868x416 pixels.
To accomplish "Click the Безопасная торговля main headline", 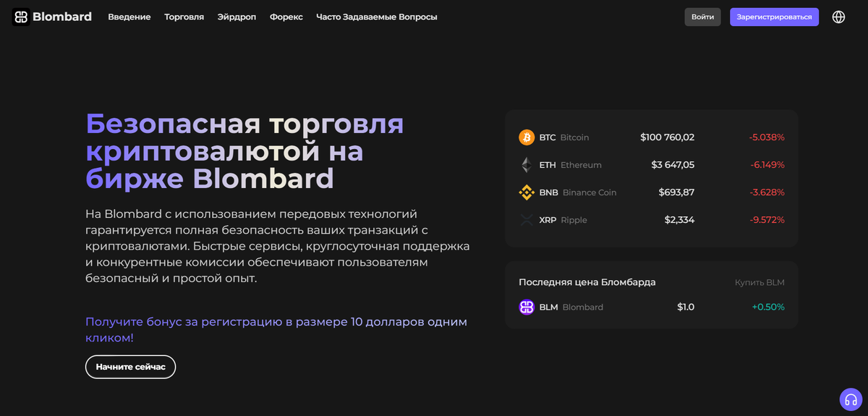I will coord(245,150).
